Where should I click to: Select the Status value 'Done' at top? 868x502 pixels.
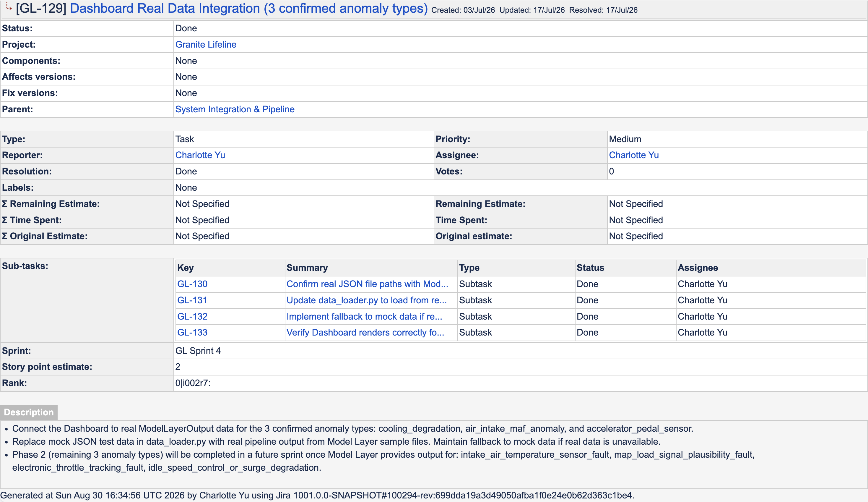186,28
